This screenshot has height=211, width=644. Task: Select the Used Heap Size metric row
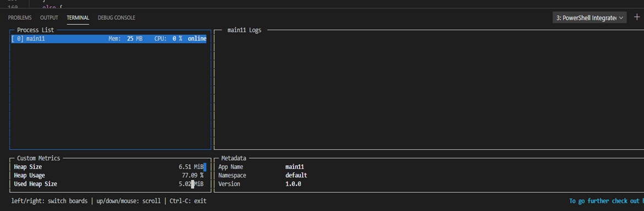[108, 184]
